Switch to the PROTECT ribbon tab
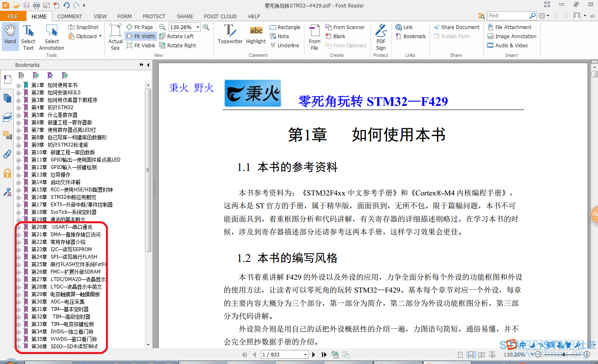 click(154, 16)
